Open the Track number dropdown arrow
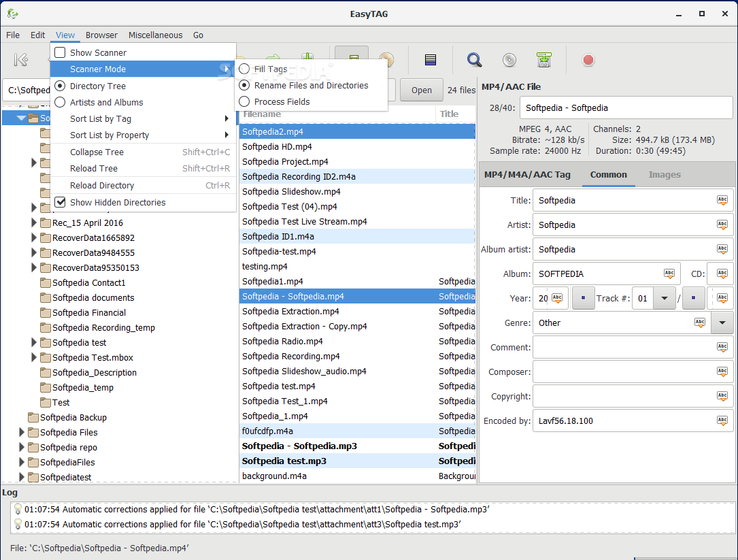The image size is (738, 560). [x=665, y=298]
